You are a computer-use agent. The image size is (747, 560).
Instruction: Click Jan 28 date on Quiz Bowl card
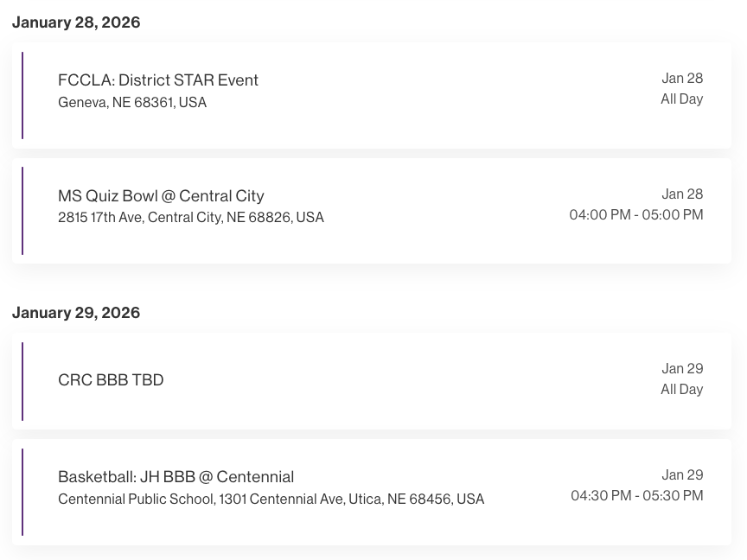683,194
